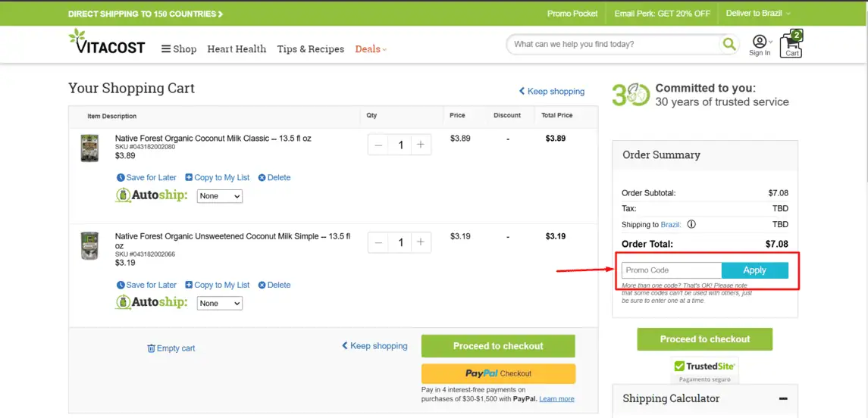Click the search field in the header

tap(615, 44)
